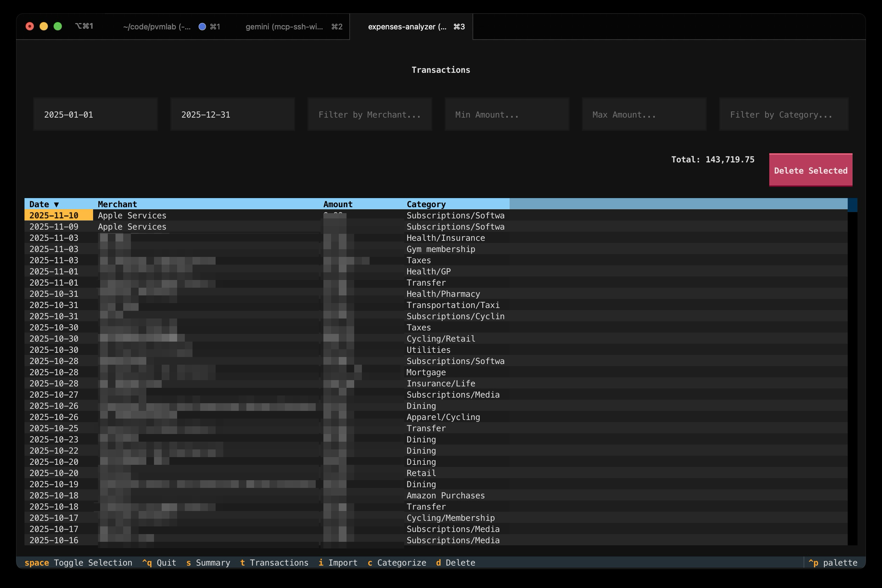Edit the 2025-01-01 start date field
Image resolution: width=882 pixels, height=588 pixels.
pyautogui.click(x=95, y=114)
